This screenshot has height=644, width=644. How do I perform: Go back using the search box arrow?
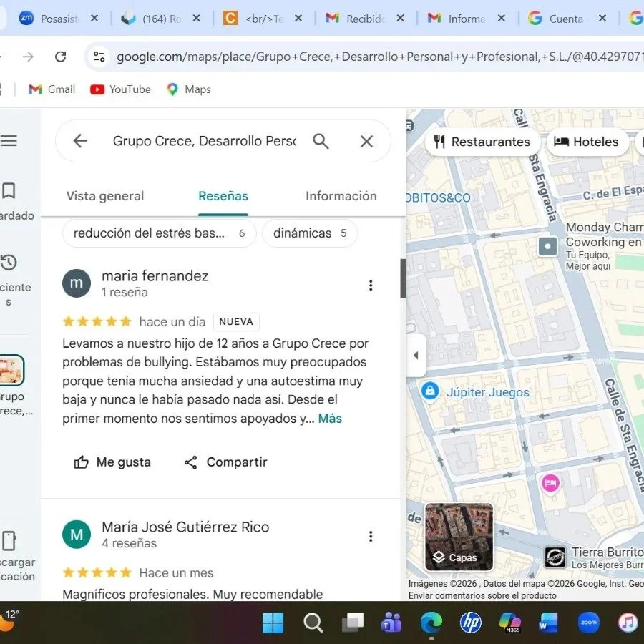(80, 141)
